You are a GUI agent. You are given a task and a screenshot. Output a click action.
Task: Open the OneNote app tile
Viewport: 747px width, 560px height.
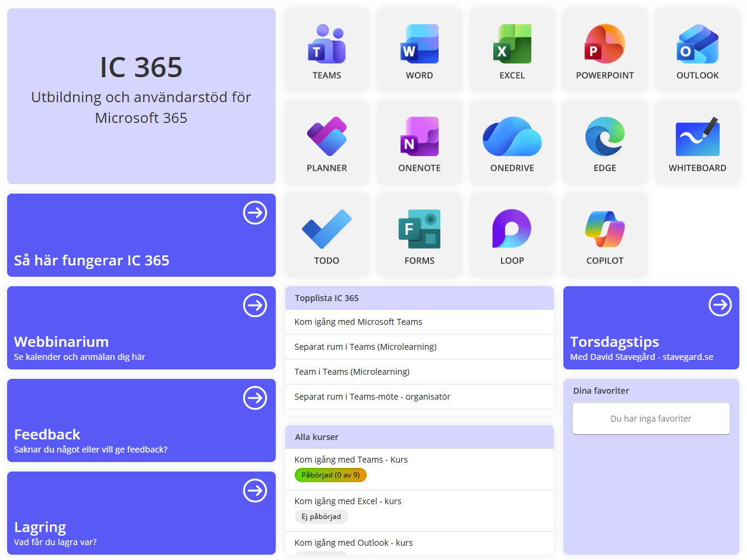pos(420,143)
